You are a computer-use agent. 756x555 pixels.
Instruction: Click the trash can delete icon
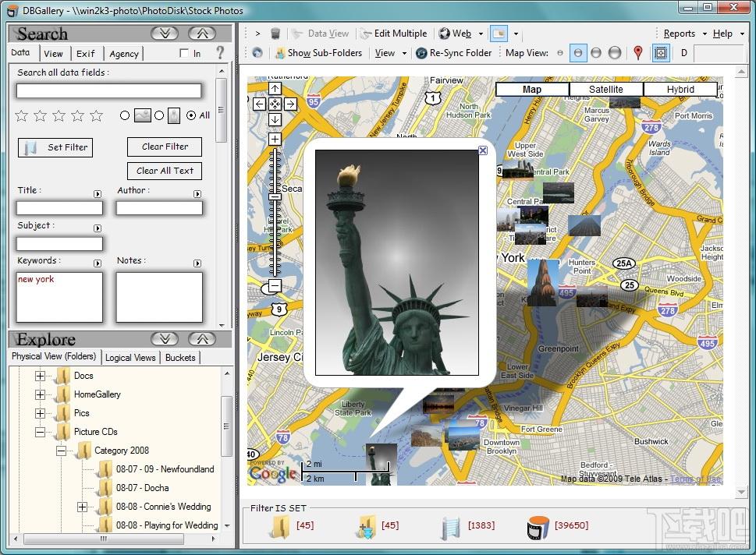click(x=275, y=34)
